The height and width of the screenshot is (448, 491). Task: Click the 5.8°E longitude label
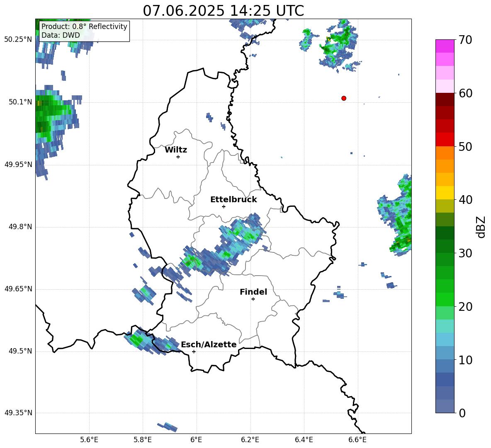pos(143,440)
